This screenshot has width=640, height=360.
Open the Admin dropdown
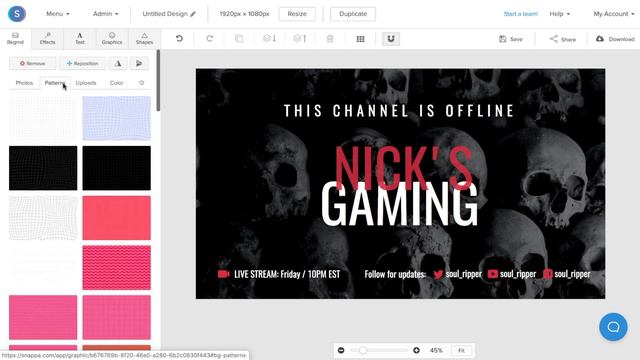[105, 14]
